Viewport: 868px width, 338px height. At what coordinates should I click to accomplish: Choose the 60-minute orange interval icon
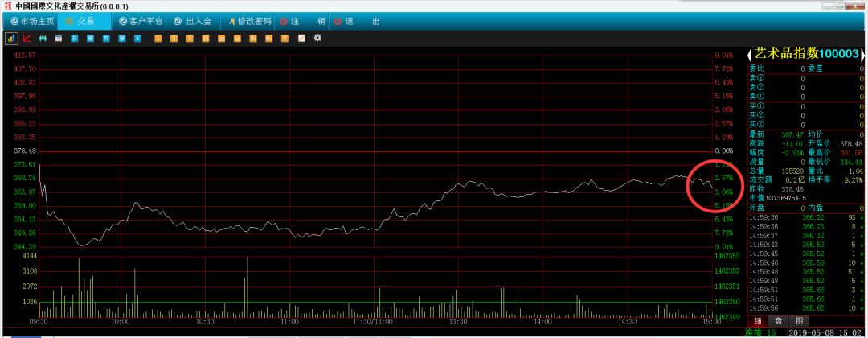click(237, 39)
